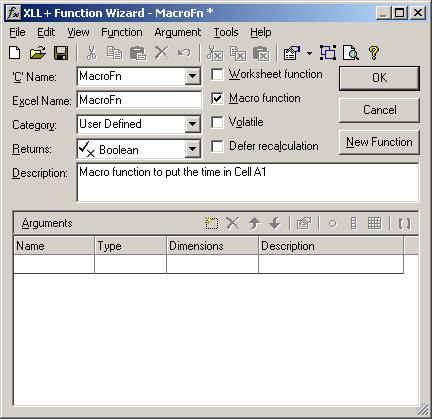Click the New file icon in toolbar
The width and height of the screenshot is (432, 419).
point(15,53)
